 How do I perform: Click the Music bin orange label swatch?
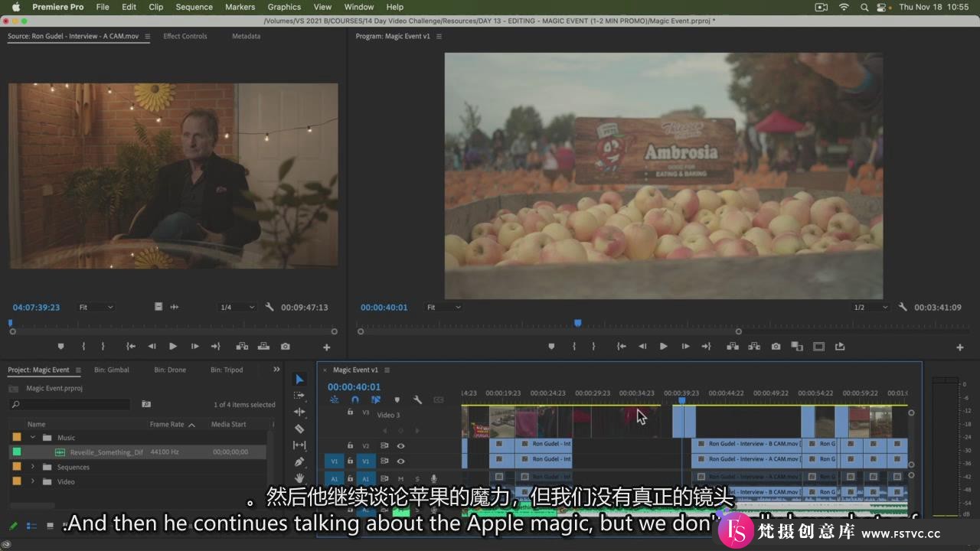17,438
